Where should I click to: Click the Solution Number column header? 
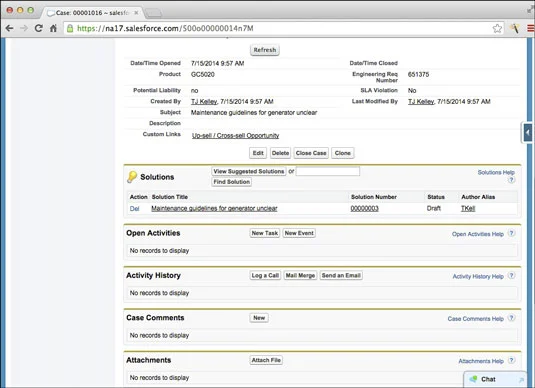click(374, 197)
